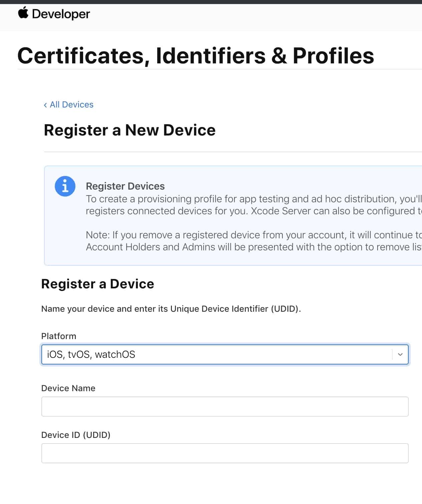422x504 pixels.
Task: Click the back chevron before All Devices
Action: click(45, 105)
